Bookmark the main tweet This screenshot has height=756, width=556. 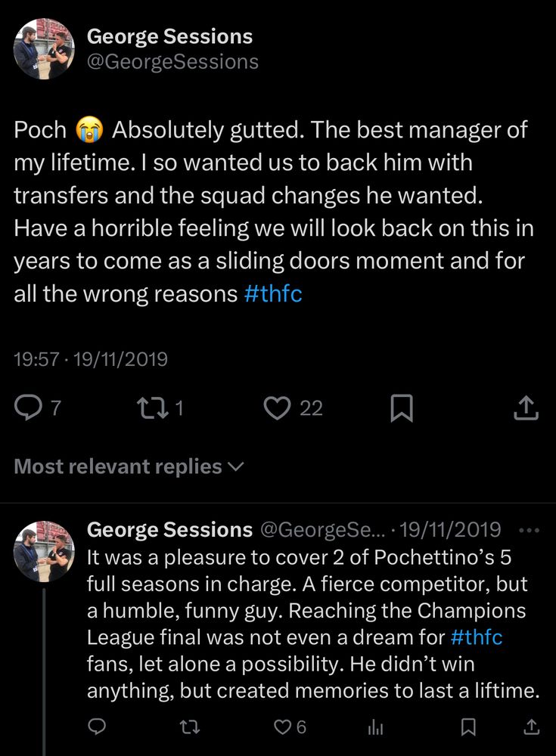tap(401, 408)
